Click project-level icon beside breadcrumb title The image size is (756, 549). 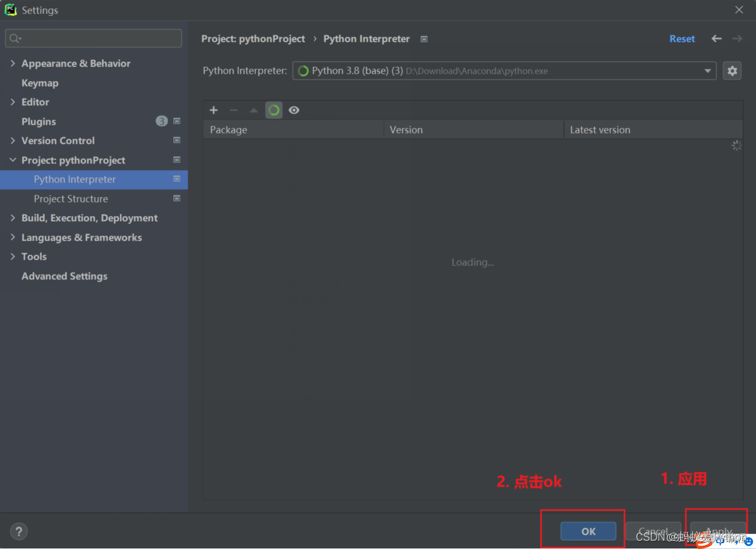point(424,39)
